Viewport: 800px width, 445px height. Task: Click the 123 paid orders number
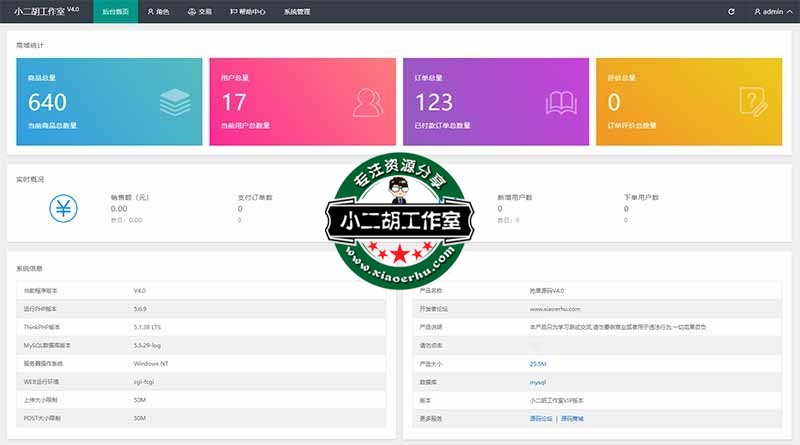(x=433, y=102)
